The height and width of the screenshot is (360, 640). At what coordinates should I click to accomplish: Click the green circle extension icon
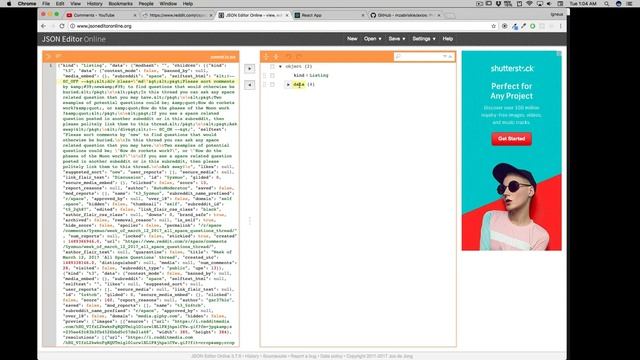point(533,26)
